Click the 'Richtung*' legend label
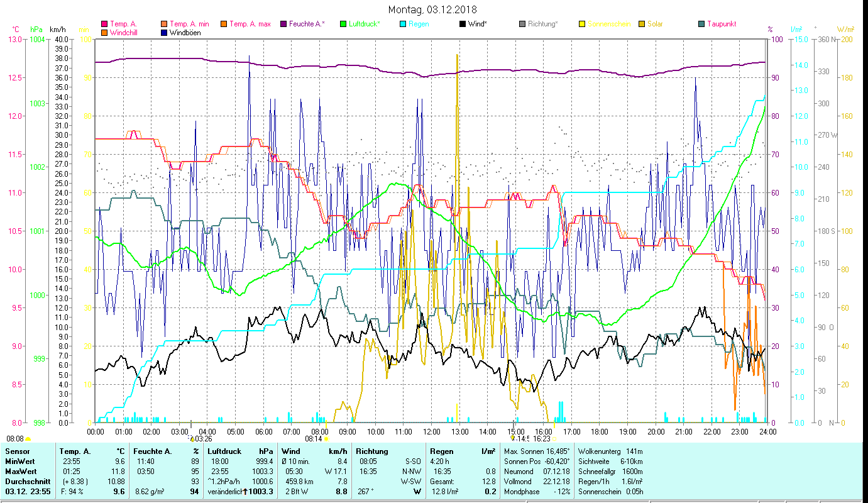Viewport: 868px width, 503px height. [x=543, y=25]
